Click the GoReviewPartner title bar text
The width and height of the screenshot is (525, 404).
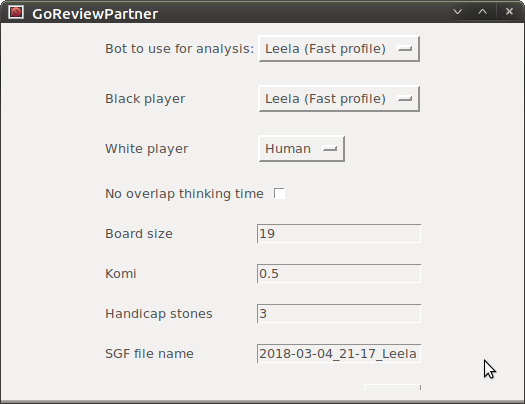coord(95,14)
